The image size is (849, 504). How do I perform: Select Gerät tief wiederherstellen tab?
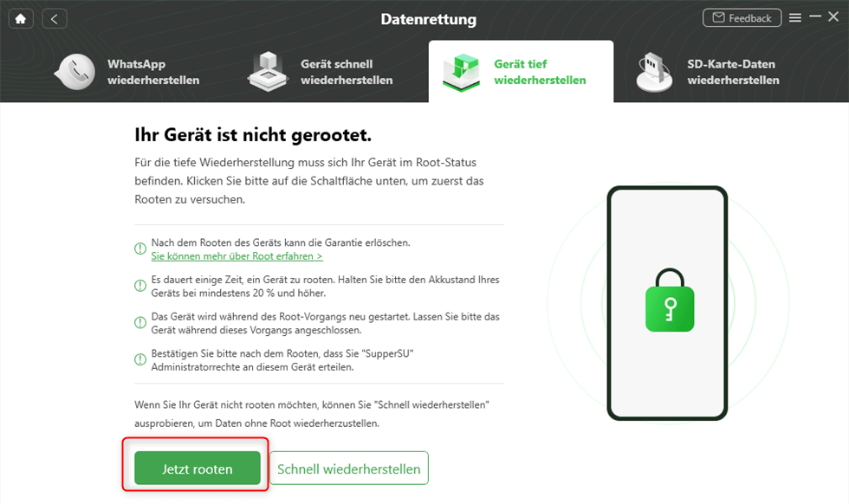click(x=521, y=72)
